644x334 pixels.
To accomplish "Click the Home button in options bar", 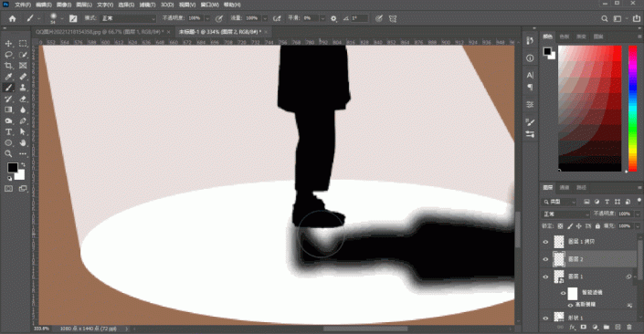I will [12, 18].
